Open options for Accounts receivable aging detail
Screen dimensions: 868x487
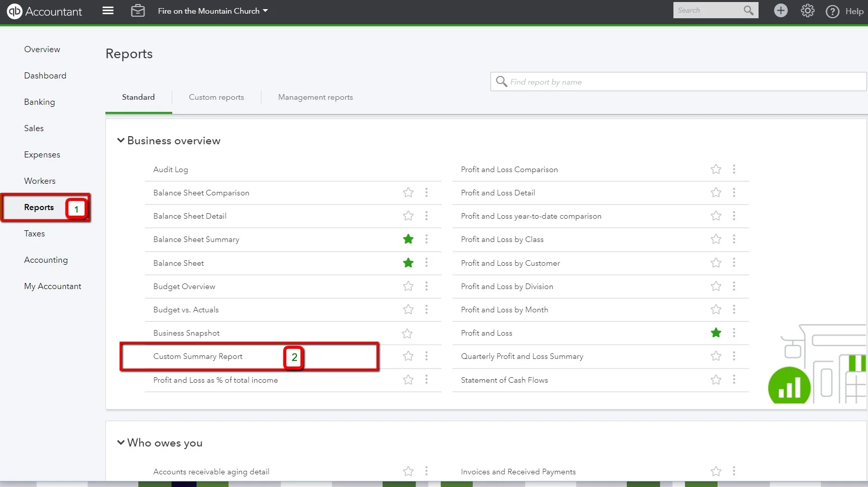tap(426, 471)
